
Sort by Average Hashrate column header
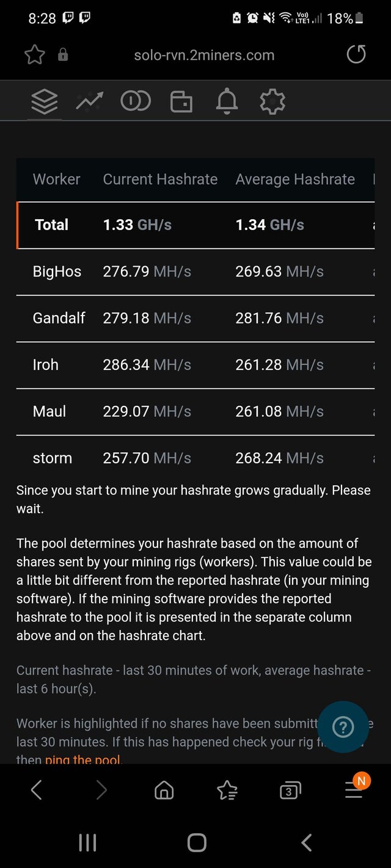pyautogui.click(x=295, y=179)
